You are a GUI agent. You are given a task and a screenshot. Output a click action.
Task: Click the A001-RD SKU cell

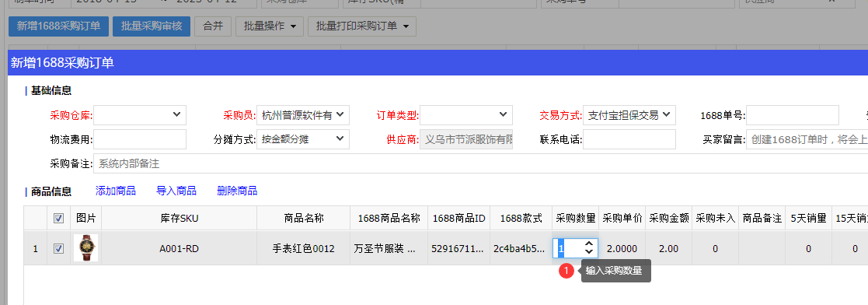pos(179,249)
